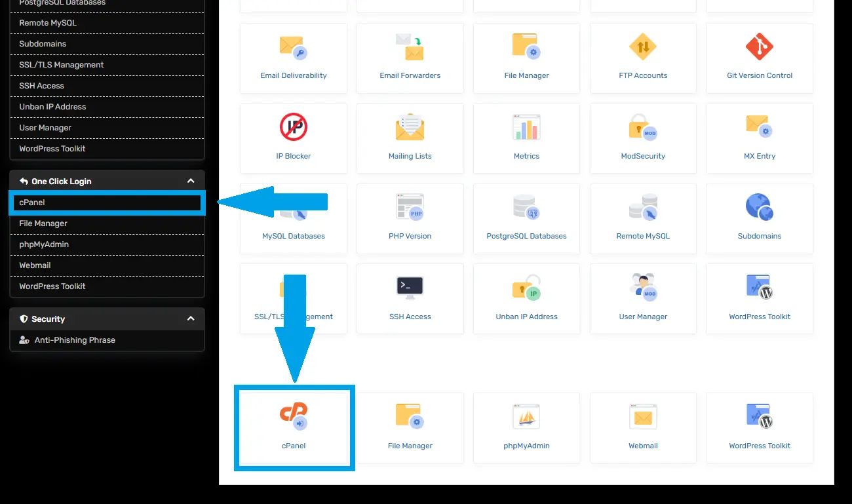Screen dimensions: 852x504
Task: Select the IP Blocker tool
Action: click(293, 138)
